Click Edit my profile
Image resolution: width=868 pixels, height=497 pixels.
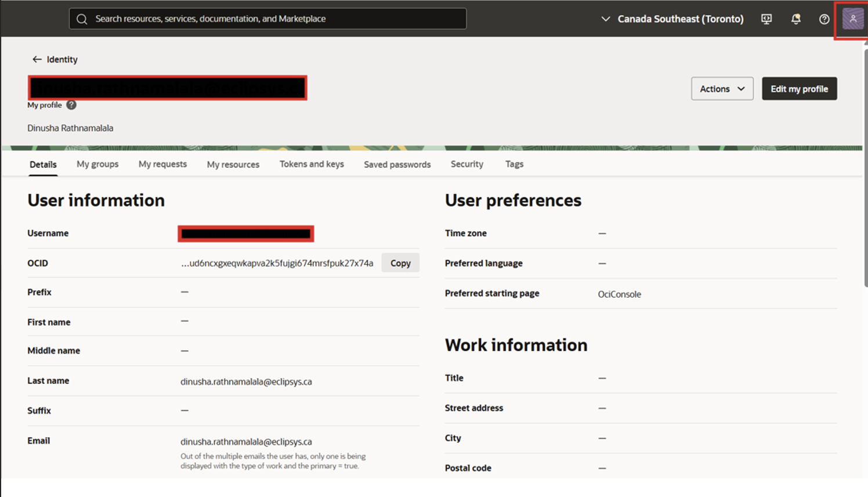click(x=799, y=88)
